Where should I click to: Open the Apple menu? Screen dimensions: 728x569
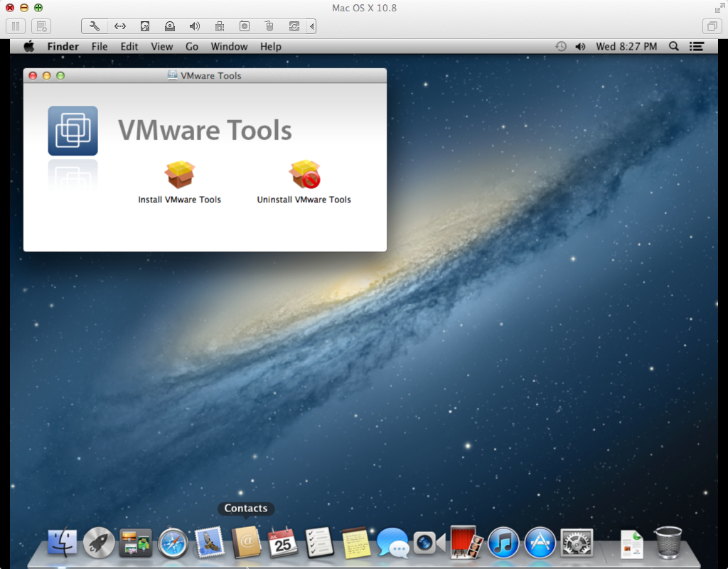pos(28,46)
